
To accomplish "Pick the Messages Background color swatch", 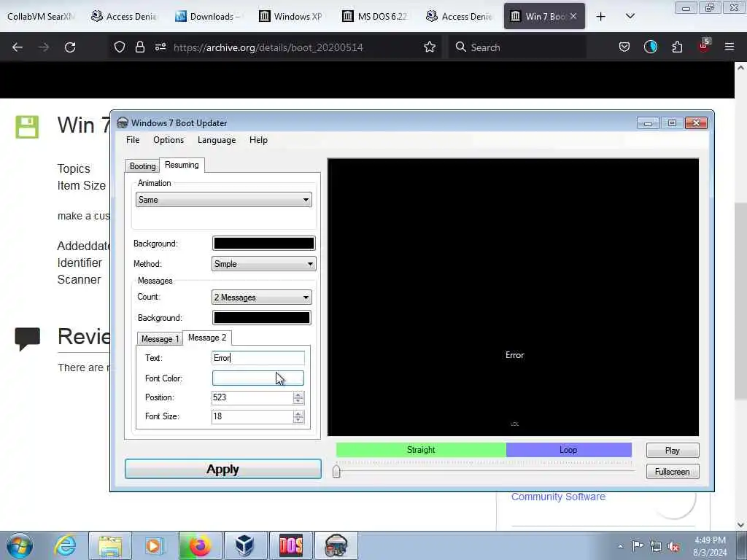I will pos(262,318).
